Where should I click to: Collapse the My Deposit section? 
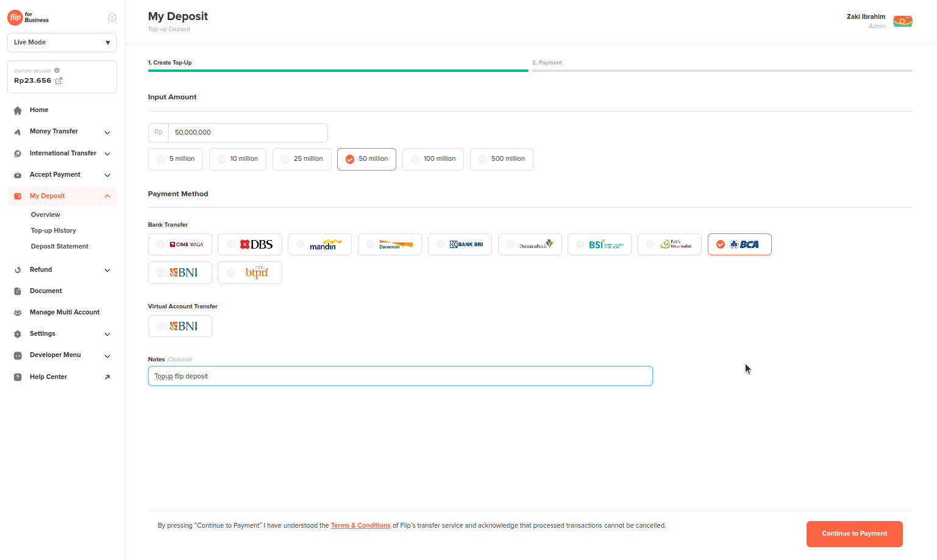tap(107, 196)
